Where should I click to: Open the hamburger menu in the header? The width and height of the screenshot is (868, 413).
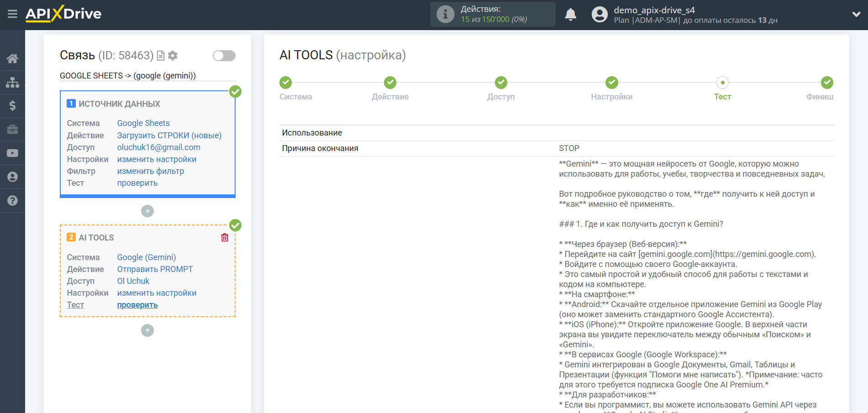click(x=12, y=14)
